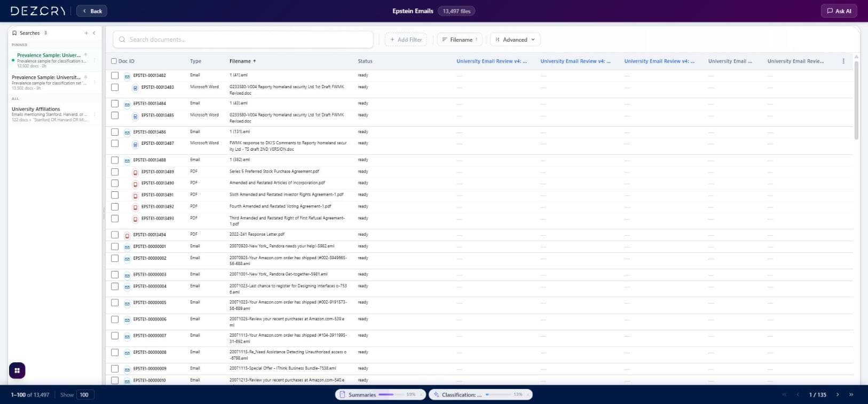Sort by Type column header

coord(195,61)
